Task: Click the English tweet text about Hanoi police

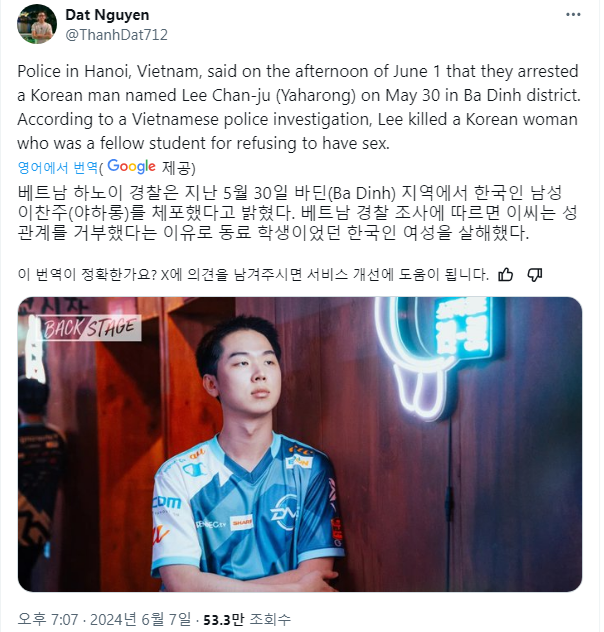Action: [x=299, y=107]
